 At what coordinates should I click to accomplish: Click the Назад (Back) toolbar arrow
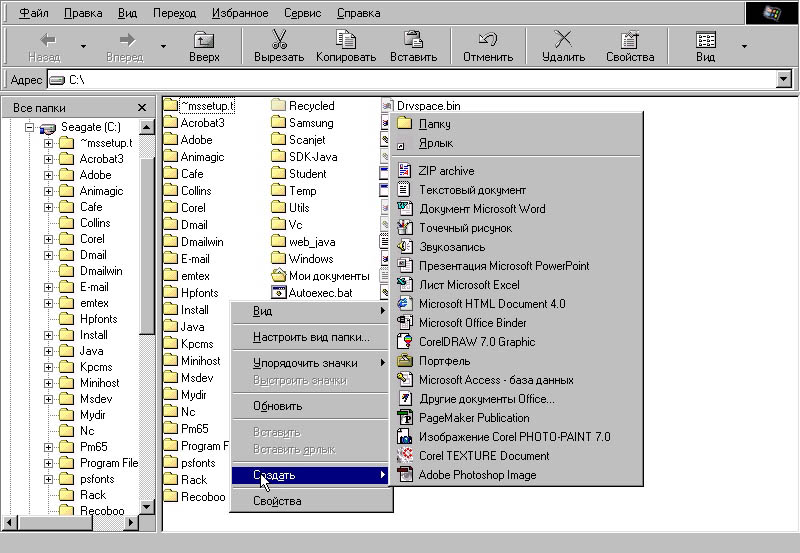coord(48,40)
